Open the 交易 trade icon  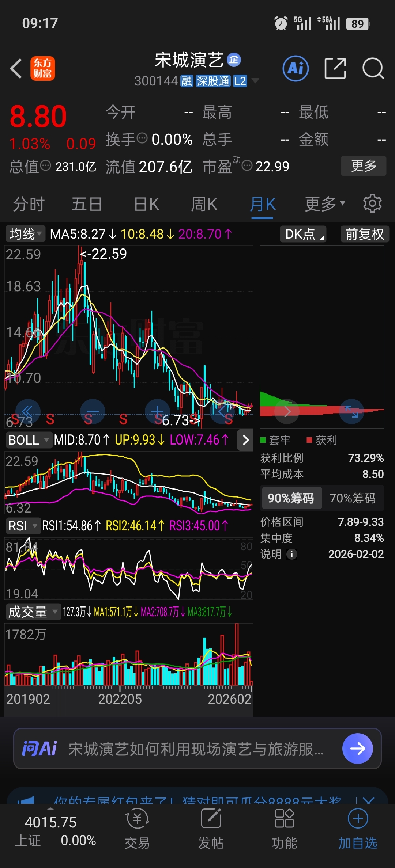[x=137, y=829]
